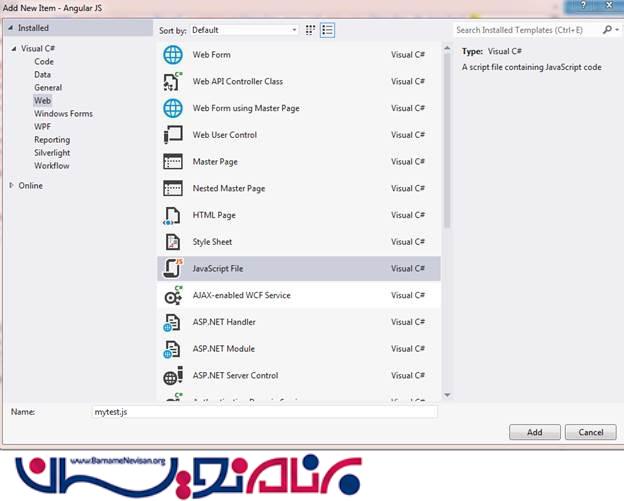Click the template list scrollbar thumb

pyautogui.click(x=447, y=140)
